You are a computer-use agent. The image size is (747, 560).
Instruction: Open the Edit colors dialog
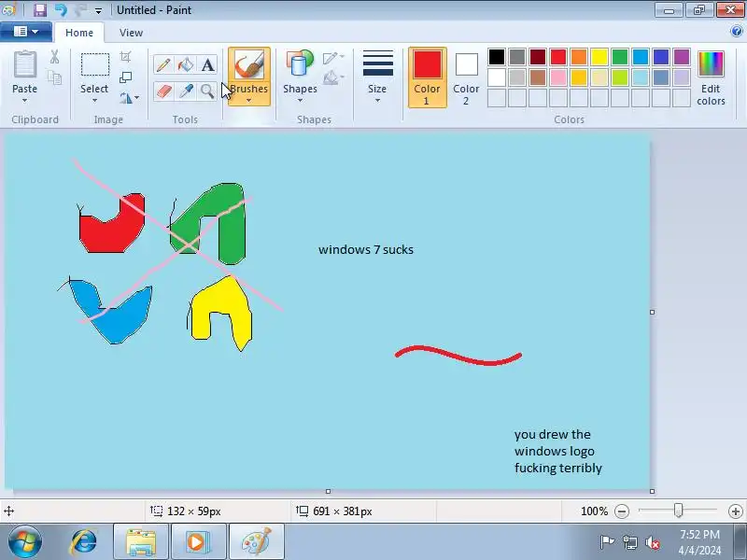pyautogui.click(x=711, y=77)
